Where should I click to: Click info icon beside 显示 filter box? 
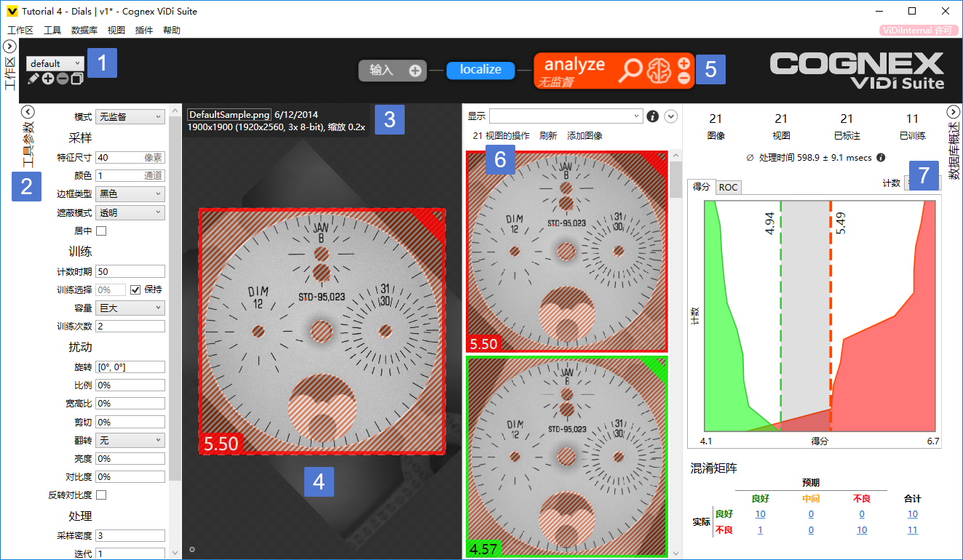click(653, 116)
